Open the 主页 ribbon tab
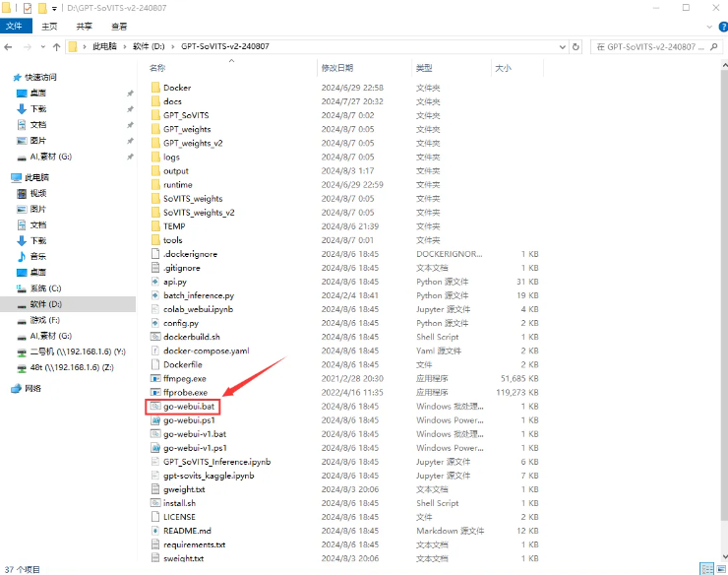The width and height of the screenshot is (728, 575). tap(48, 27)
